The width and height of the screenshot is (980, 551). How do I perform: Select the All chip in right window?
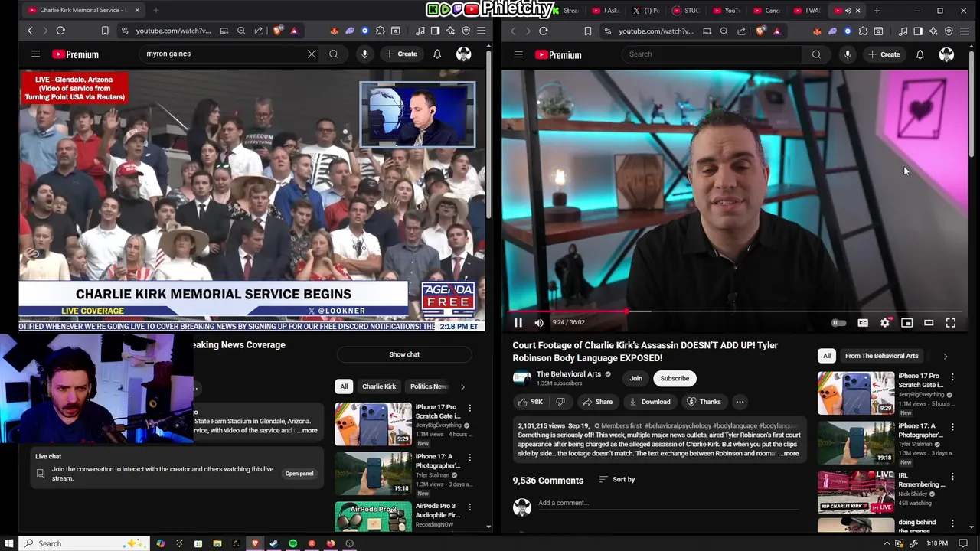click(827, 356)
